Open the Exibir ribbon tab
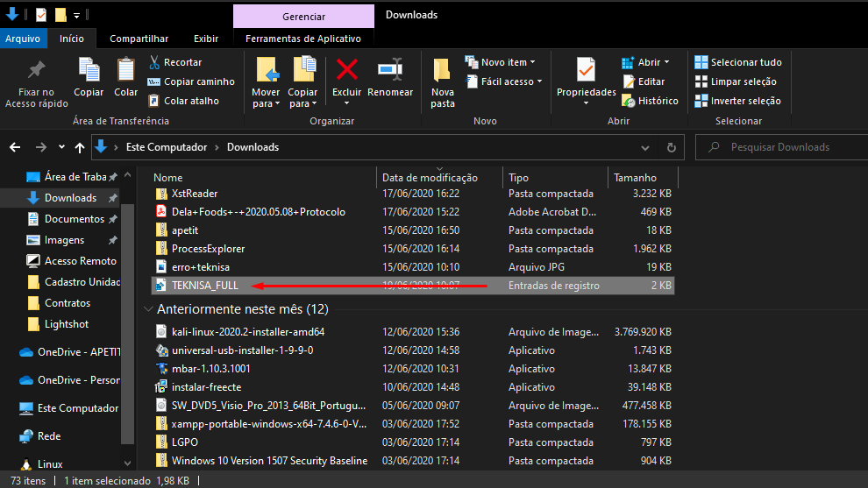Screen dimensions: 868x488 pyautogui.click(x=206, y=39)
